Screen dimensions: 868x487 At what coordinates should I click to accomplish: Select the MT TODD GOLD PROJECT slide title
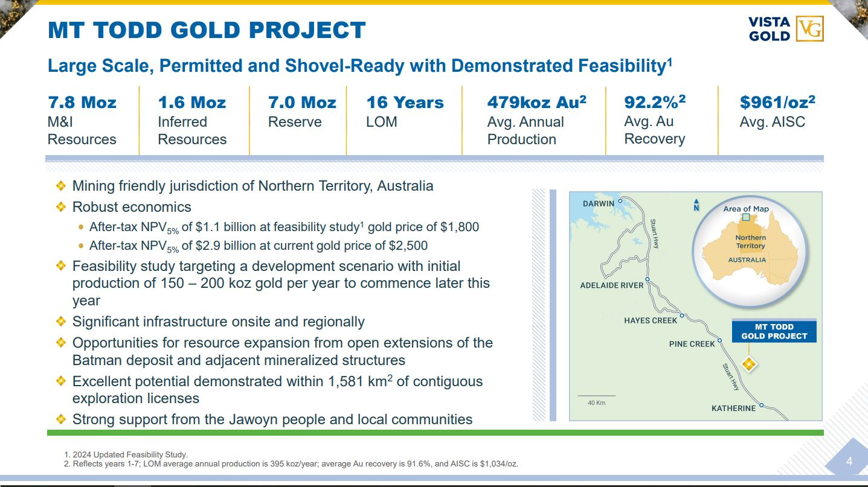[207, 30]
